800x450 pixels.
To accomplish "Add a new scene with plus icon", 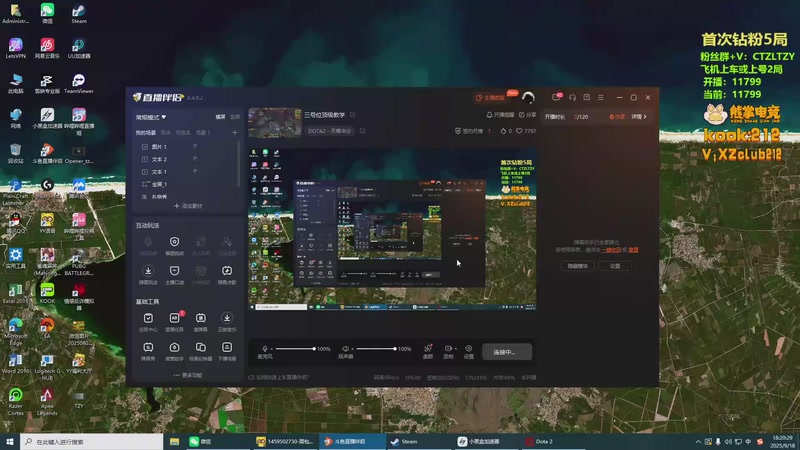I will pos(235,133).
